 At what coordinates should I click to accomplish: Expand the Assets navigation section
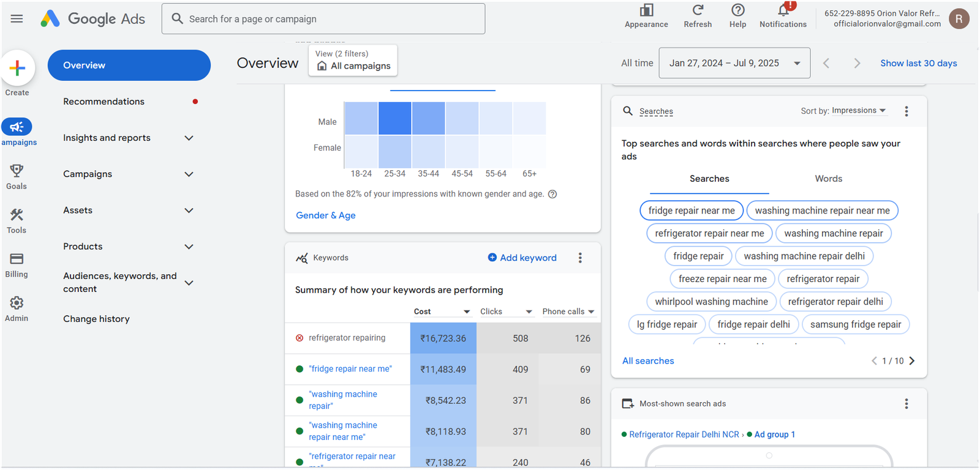(x=189, y=210)
